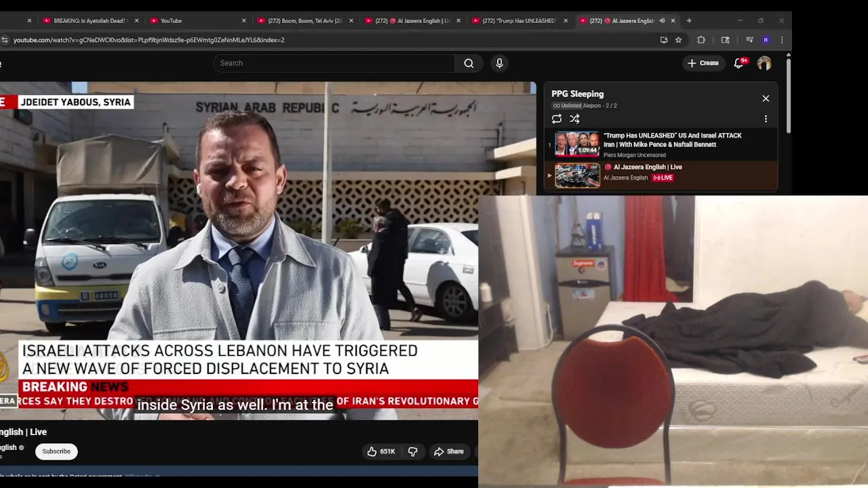Open 'Trump Has UNLEASHED' video title in playlist

[x=672, y=140]
